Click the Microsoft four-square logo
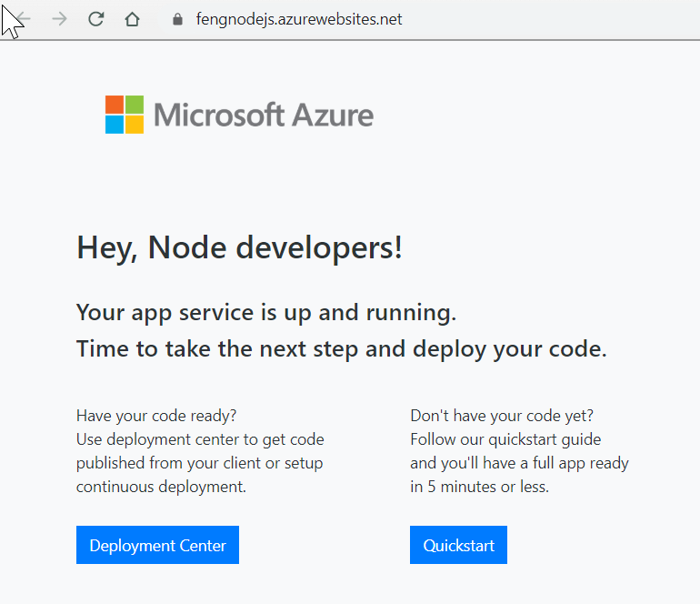This screenshot has width=700, height=604. (125, 115)
